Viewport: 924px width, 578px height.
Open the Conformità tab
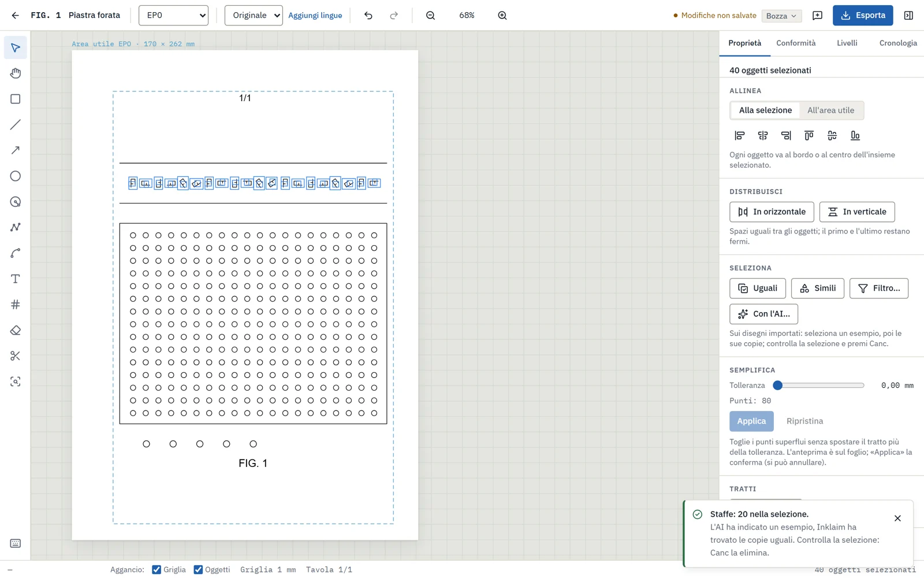[x=796, y=43]
